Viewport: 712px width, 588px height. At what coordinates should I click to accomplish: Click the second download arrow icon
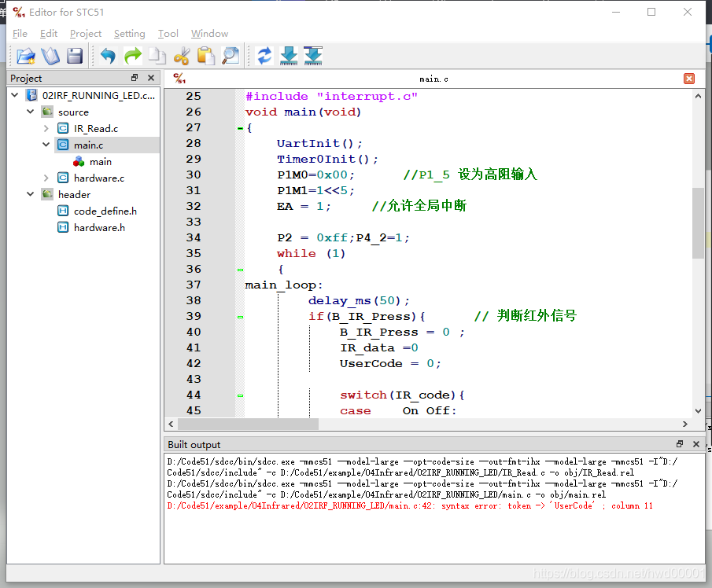coord(313,57)
